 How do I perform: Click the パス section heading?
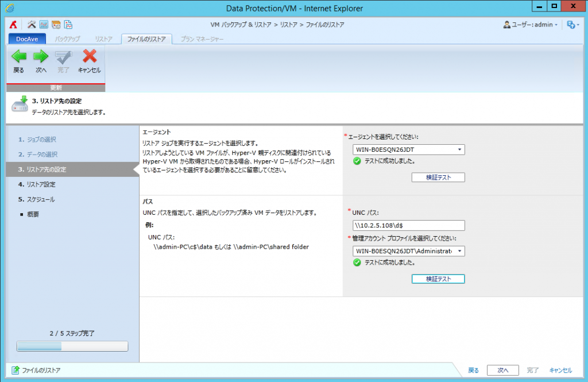click(x=148, y=202)
